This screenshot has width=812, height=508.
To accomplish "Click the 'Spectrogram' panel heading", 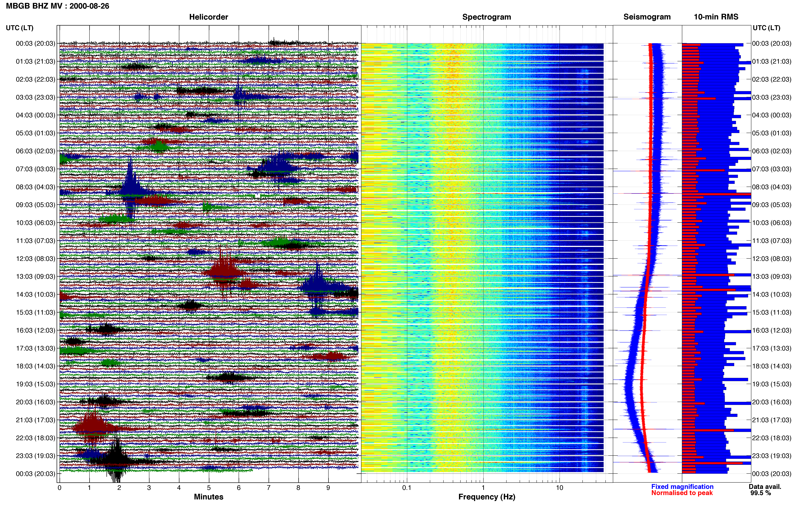I will point(487,17).
